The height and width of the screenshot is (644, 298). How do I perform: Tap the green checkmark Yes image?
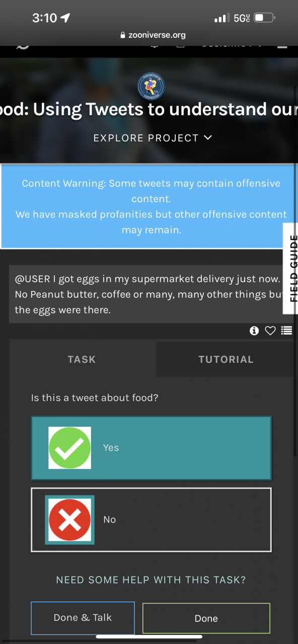click(70, 448)
